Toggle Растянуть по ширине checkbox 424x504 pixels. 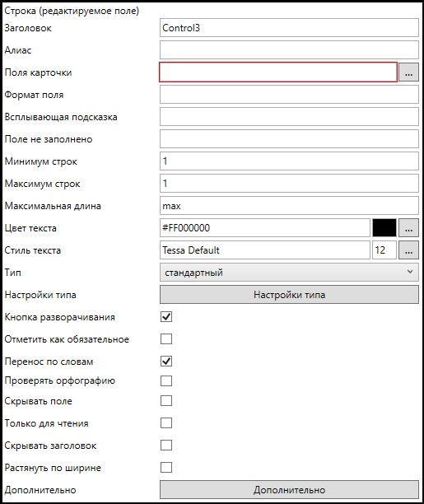(166, 468)
